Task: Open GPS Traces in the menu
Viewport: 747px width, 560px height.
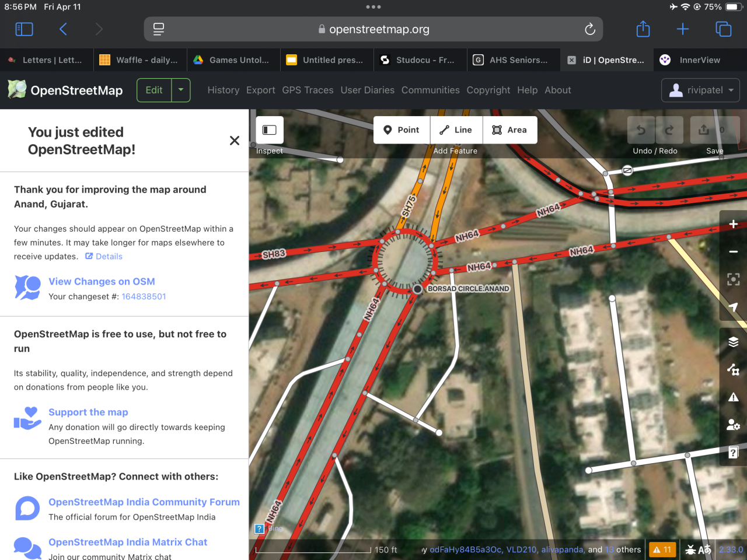Action: click(x=308, y=90)
